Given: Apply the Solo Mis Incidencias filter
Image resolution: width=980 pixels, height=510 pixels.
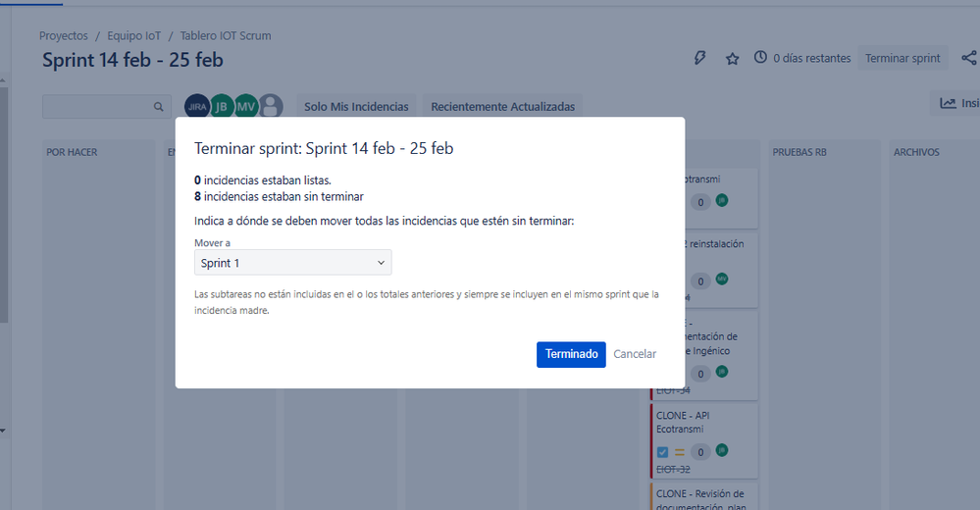Looking at the screenshot, I should pos(356,107).
